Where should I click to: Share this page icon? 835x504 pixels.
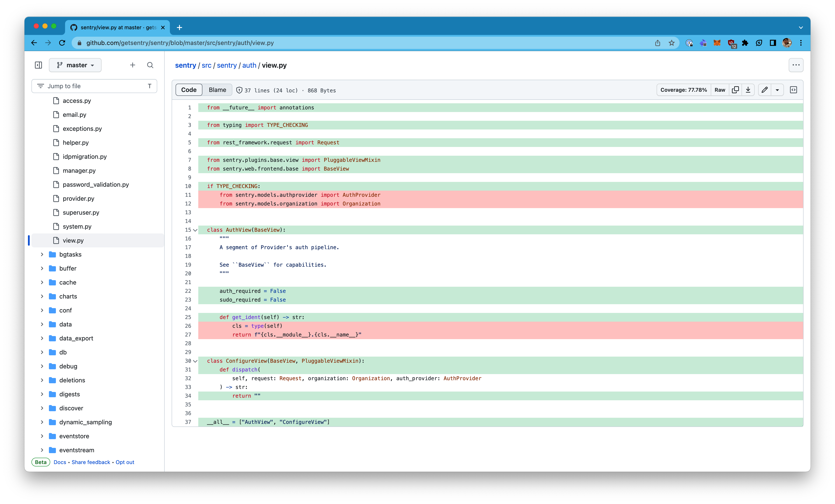658,43
